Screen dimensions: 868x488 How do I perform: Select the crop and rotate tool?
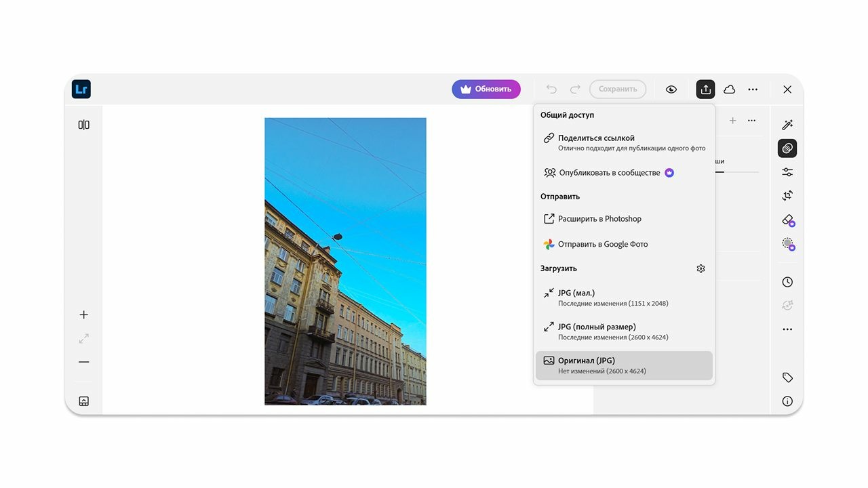(x=787, y=196)
